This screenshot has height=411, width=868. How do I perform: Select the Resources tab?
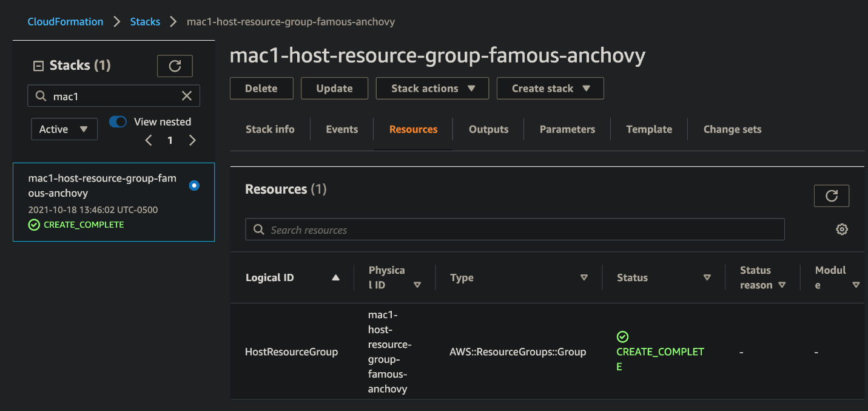[414, 129]
